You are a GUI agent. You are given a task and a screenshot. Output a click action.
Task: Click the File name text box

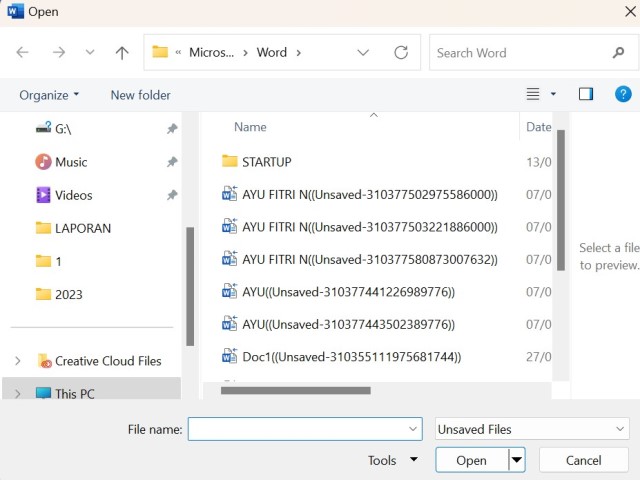305,429
